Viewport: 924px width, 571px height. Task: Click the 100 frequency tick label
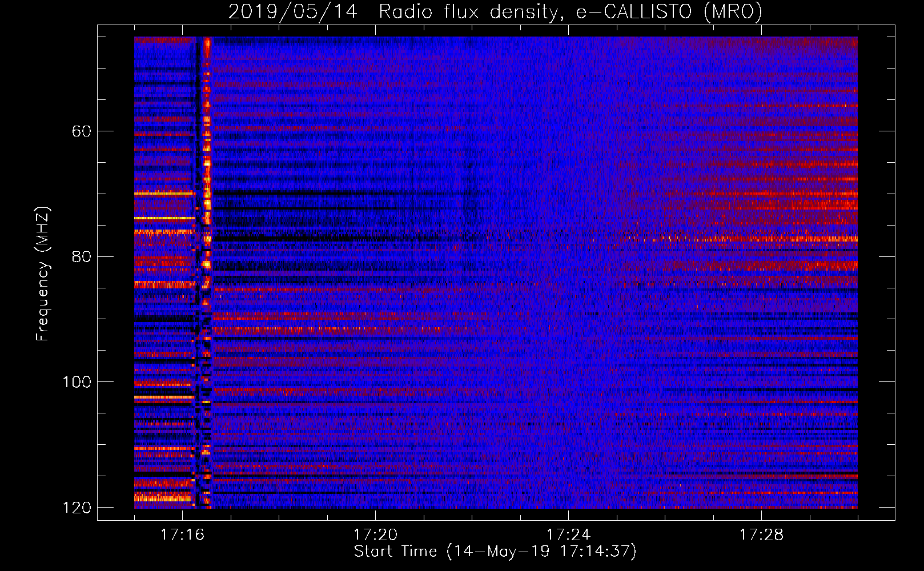point(76,382)
